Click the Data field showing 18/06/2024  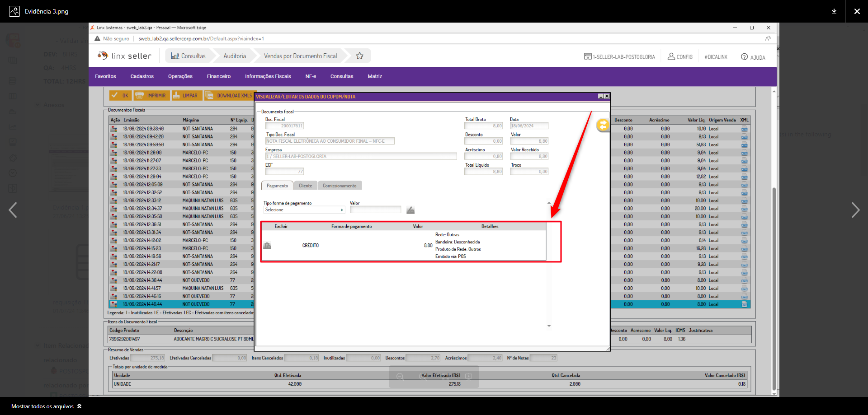pyautogui.click(x=529, y=126)
